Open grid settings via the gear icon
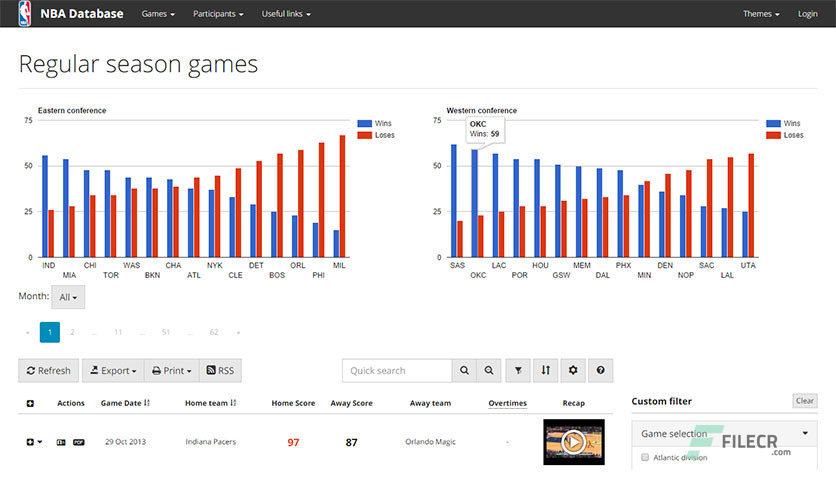Screen dimensions: 836x484 [573, 370]
